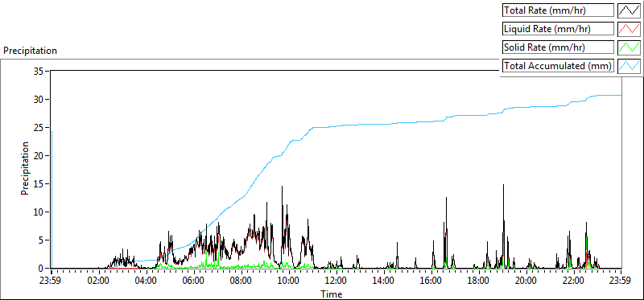The height and width of the screenshot is (300, 644).
Task: Click the green Solid Rate legend line icon
Action: tap(629, 47)
